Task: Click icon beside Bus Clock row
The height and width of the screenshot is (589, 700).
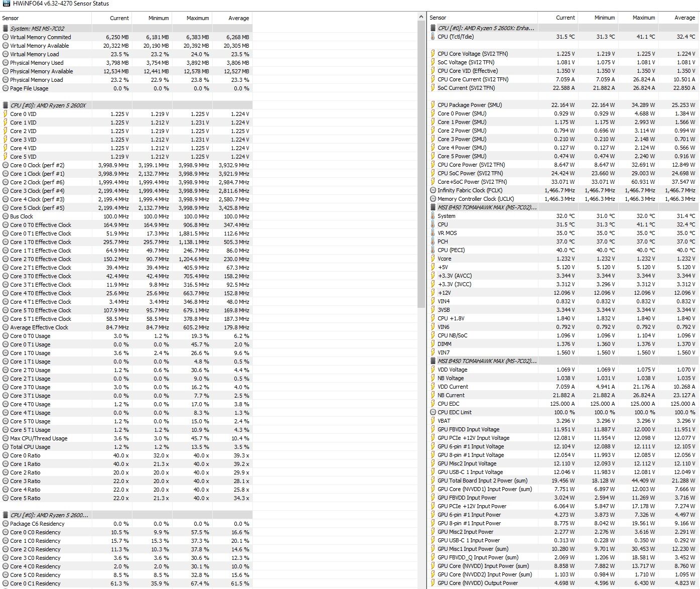Action: [x=6, y=216]
